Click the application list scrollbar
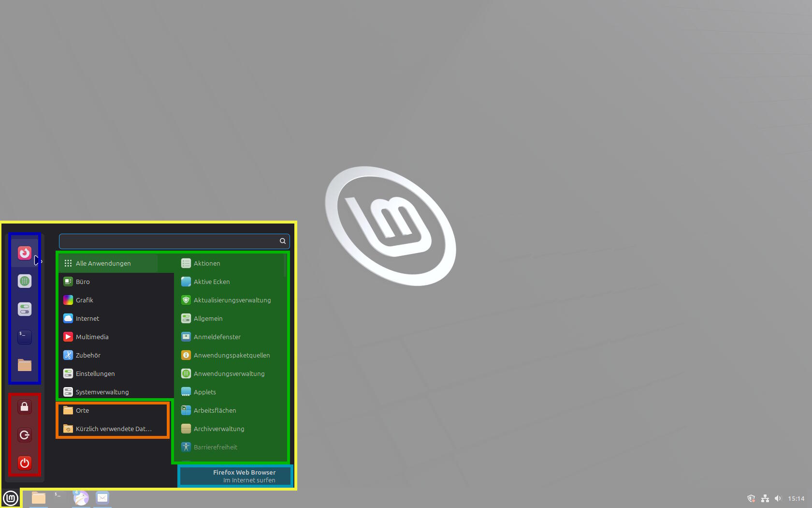 (x=285, y=266)
